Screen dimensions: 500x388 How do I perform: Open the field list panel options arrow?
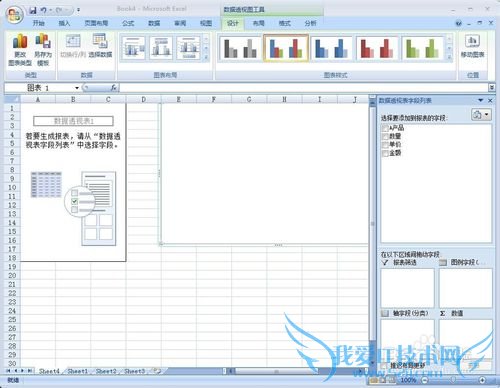click(481, 100)
